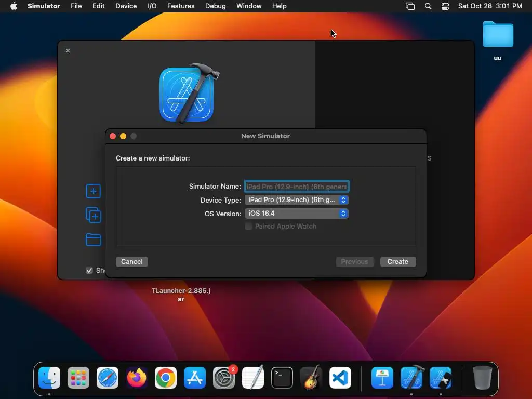Toggle Paired Apple Watch checkbox
Viewport: 532px width, 399px height.
pos(248,227)
